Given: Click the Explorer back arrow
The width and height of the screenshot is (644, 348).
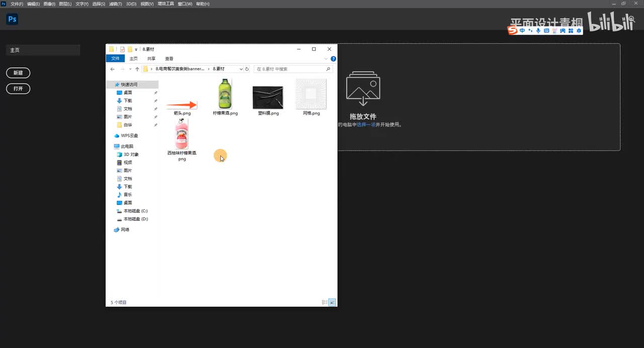Looking at the screenshot, I should coord(113,69).
